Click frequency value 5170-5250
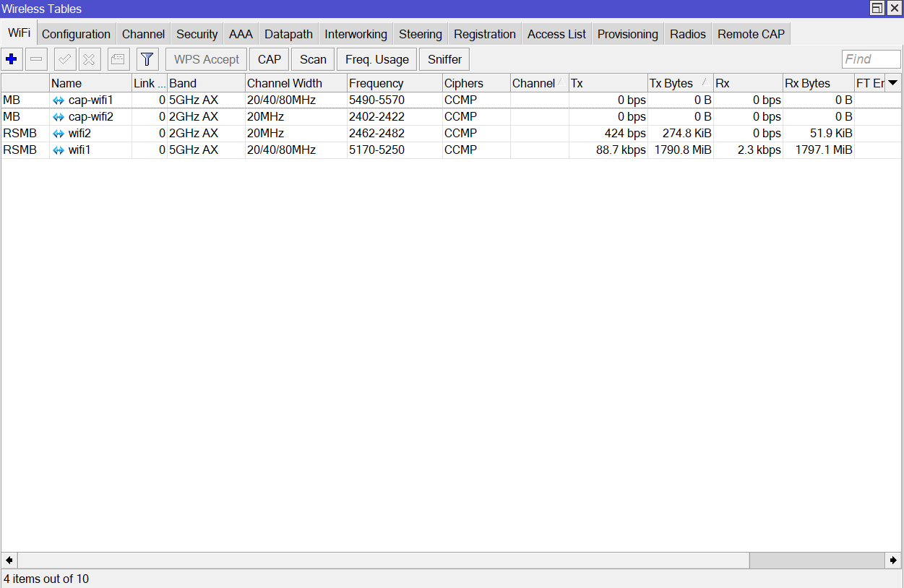The image size is (904, 588). click(376, 150)
